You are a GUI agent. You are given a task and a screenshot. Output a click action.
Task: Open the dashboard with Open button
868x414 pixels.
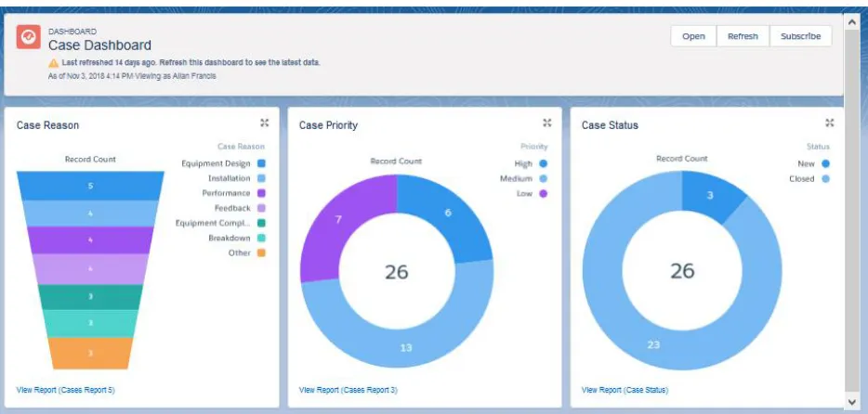[x=693, y=36]
